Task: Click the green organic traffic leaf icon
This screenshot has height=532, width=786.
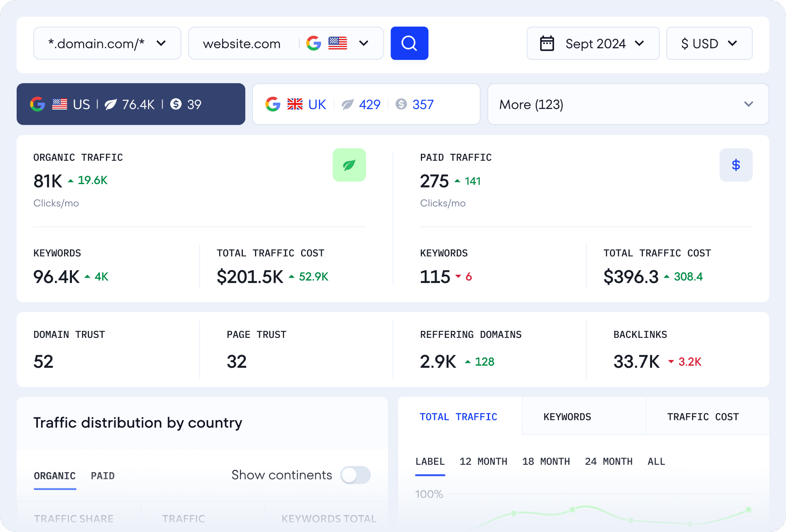Action: [x=349, y=165]
